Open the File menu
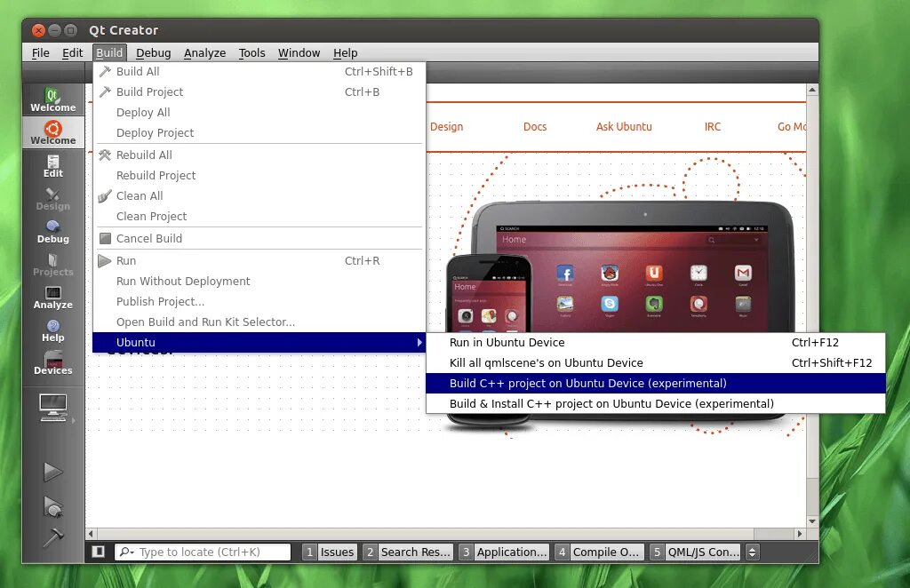Viewport: 910px width, 588px height. point(41,52)
